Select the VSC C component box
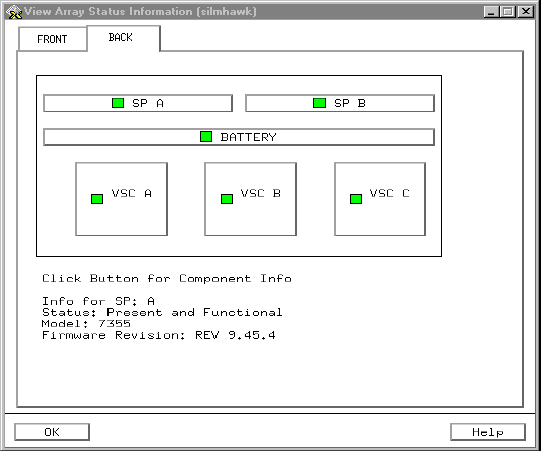This screenshot has width=541, height=451. [x=380, y=199]
